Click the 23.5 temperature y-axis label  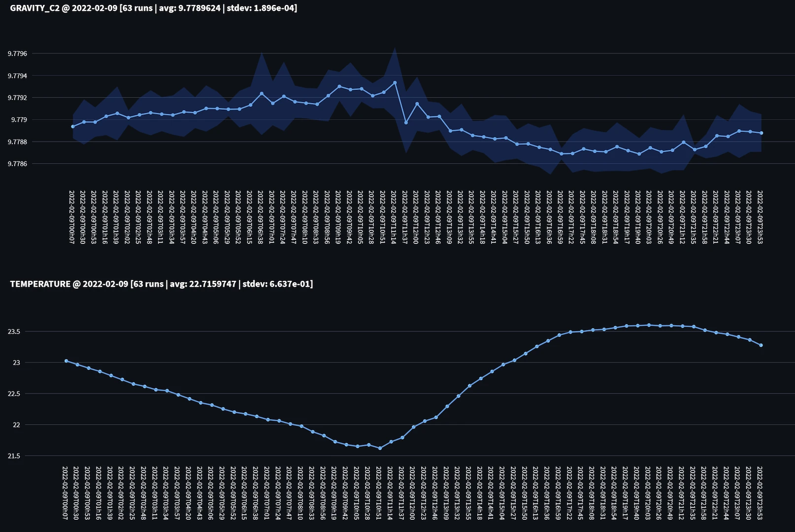tap(14, 332)
